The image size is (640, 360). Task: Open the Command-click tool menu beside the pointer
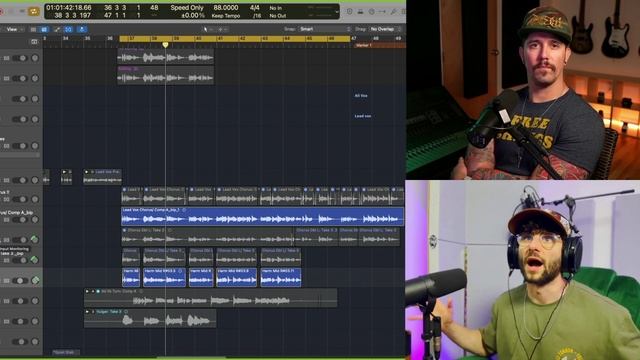point(222,29)
